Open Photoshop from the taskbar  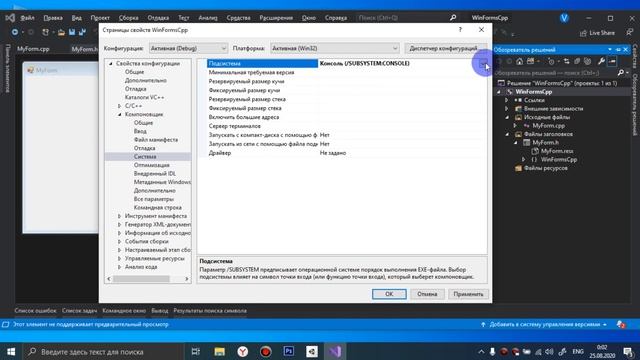(x=289, y=351)
